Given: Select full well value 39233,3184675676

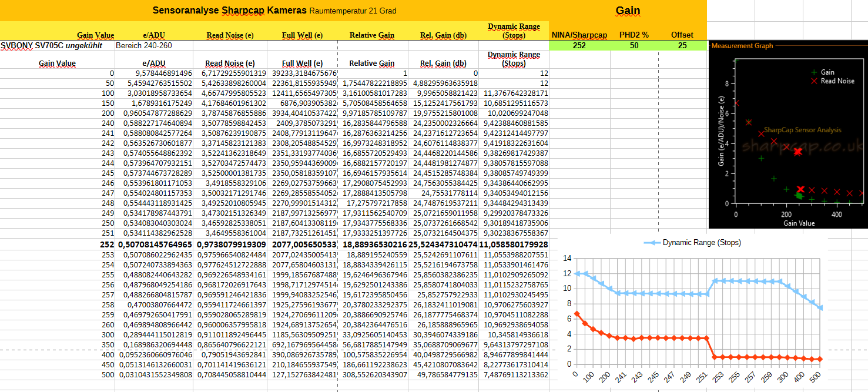Looking at the screenshot, I should pos(303,73).
